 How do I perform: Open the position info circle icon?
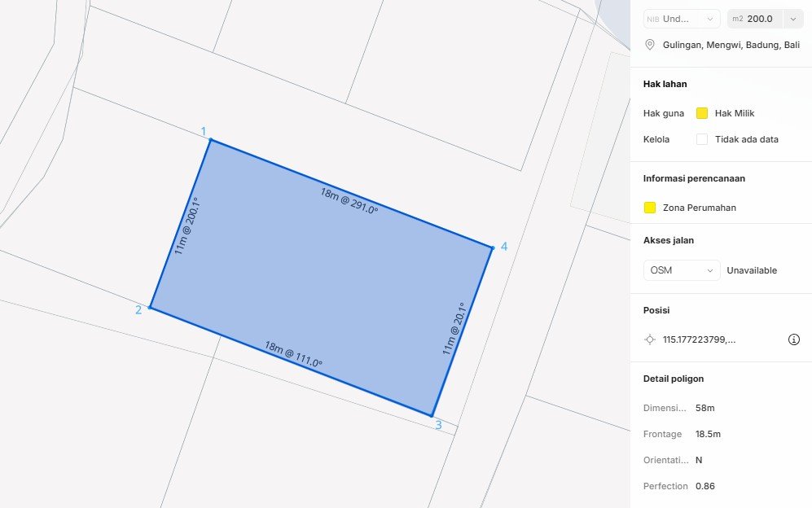click(x=794, y=339)
